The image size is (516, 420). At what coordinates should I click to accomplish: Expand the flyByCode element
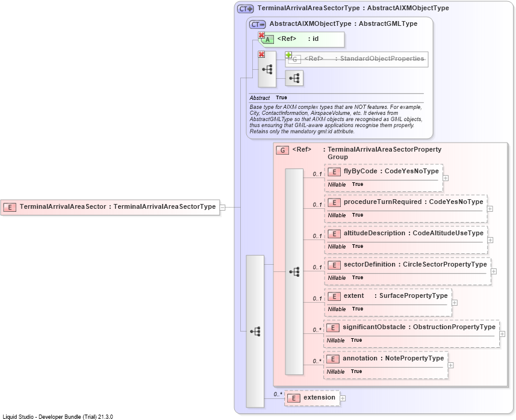coord(446,178)
